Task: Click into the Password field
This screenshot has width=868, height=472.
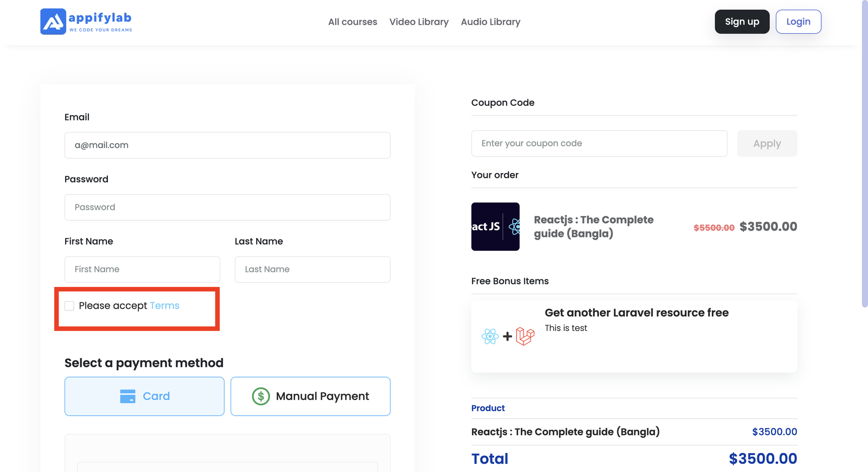Action: (x=227, y=207)
